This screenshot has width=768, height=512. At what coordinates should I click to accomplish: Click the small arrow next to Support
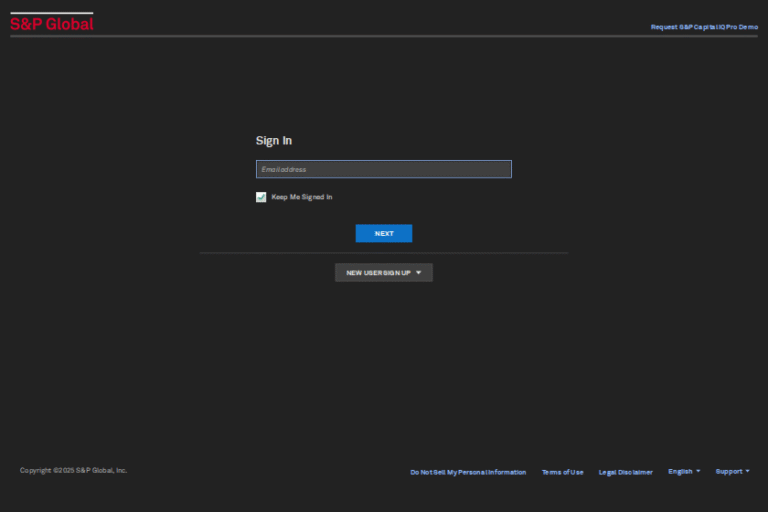pos(747,471)
